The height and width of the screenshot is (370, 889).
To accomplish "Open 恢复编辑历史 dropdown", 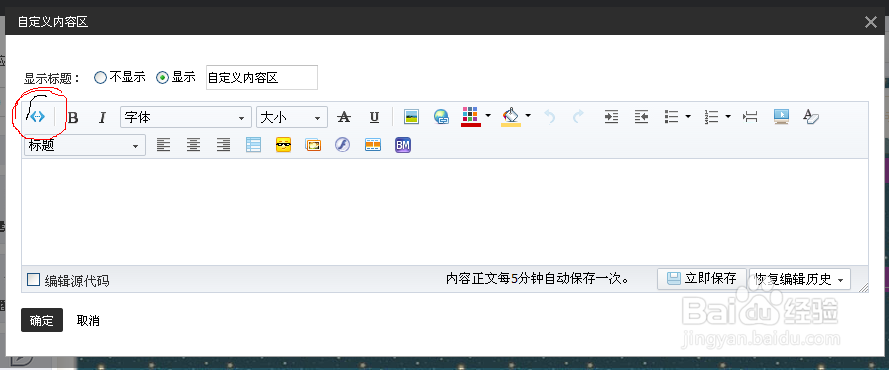I will pos(799,279).
